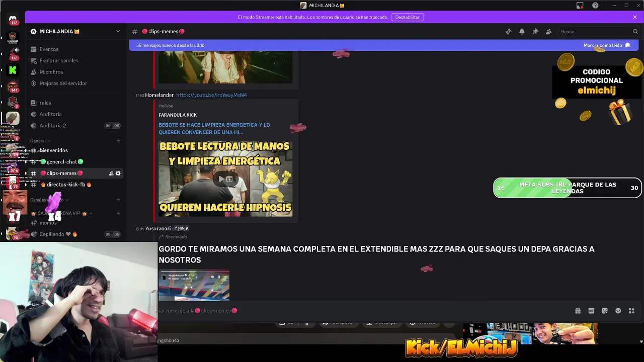The image size is (644, 362).
Task: Click the Miembros people icon
Action: (34, 72)
